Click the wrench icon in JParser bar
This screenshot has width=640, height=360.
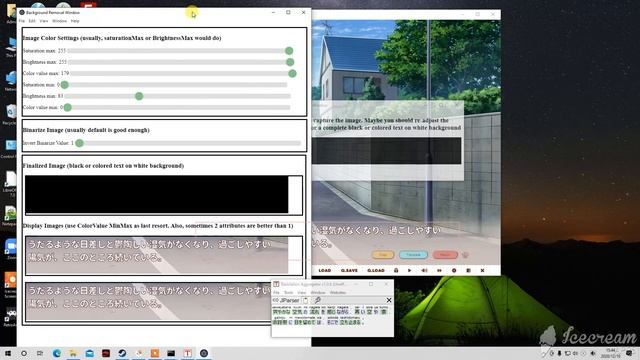point(317,300)
